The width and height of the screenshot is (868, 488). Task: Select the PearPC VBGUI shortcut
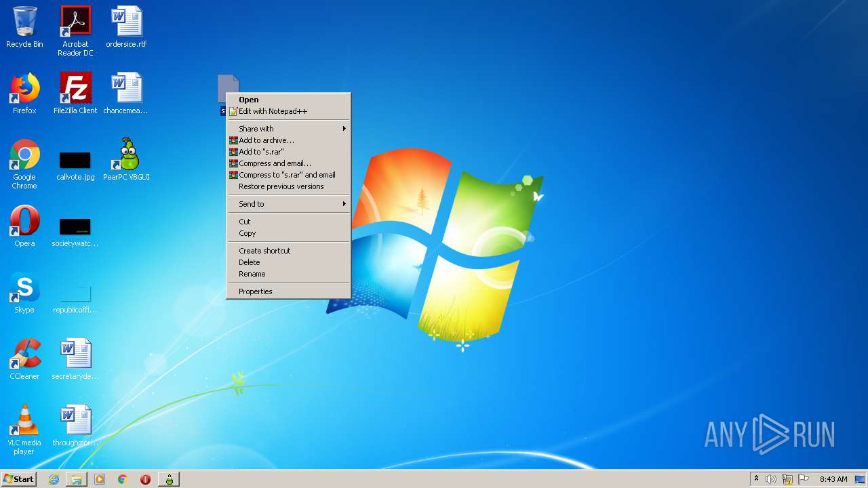point(126,160)
